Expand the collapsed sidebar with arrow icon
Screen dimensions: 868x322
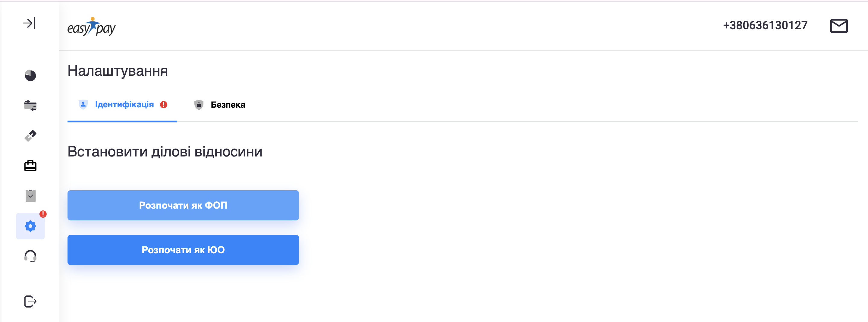tap(29, 23)
